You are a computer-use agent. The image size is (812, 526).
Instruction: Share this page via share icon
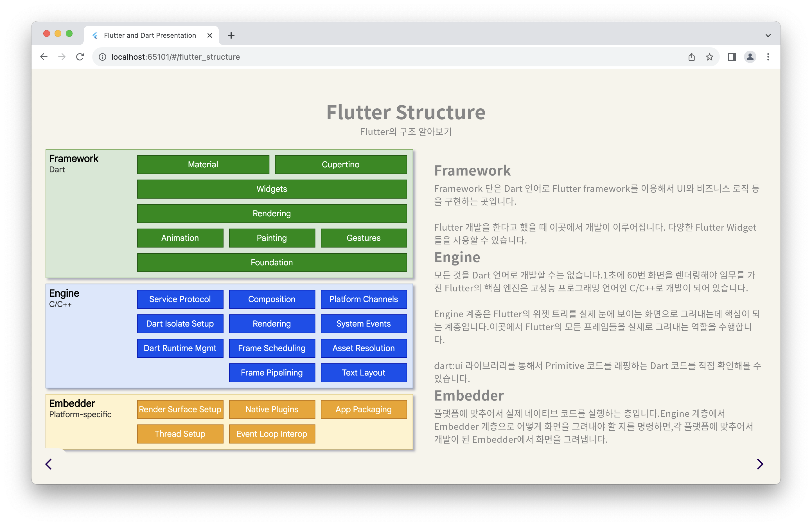[x=692, y=57]
